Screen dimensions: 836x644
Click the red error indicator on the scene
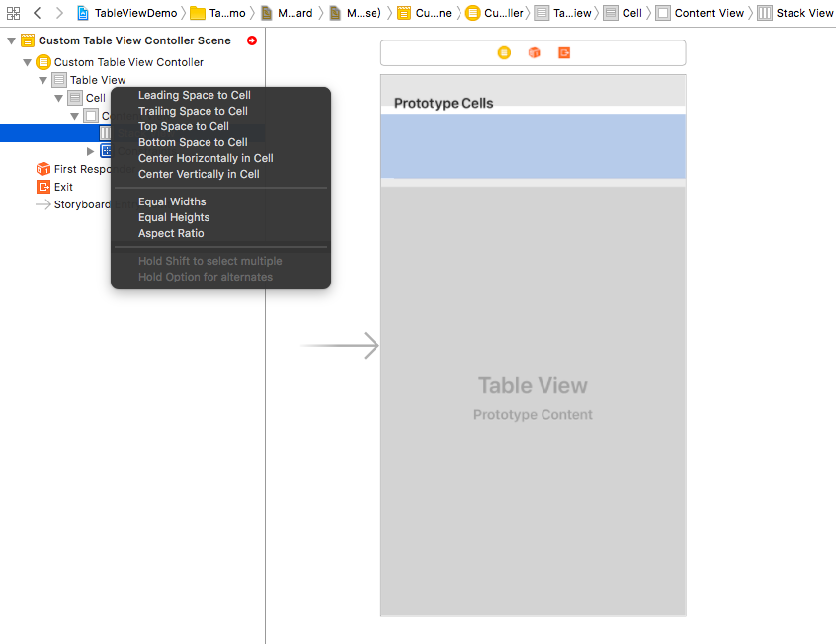pos(252,40)
